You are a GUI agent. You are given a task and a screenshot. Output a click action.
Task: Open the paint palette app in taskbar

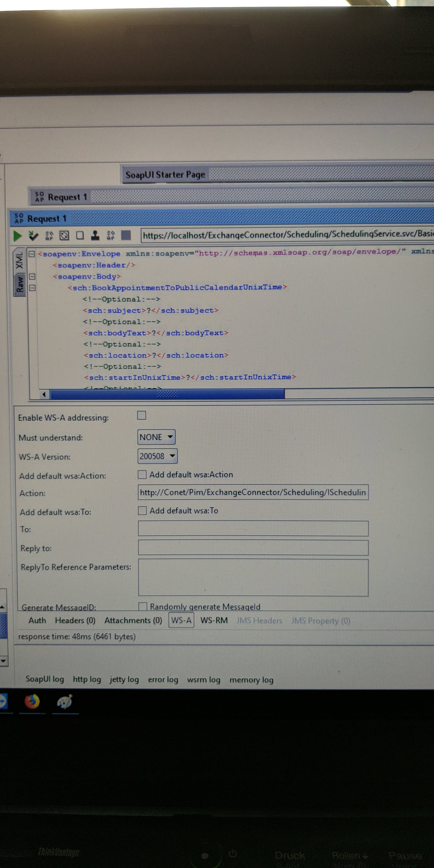[x=65, y=702]
